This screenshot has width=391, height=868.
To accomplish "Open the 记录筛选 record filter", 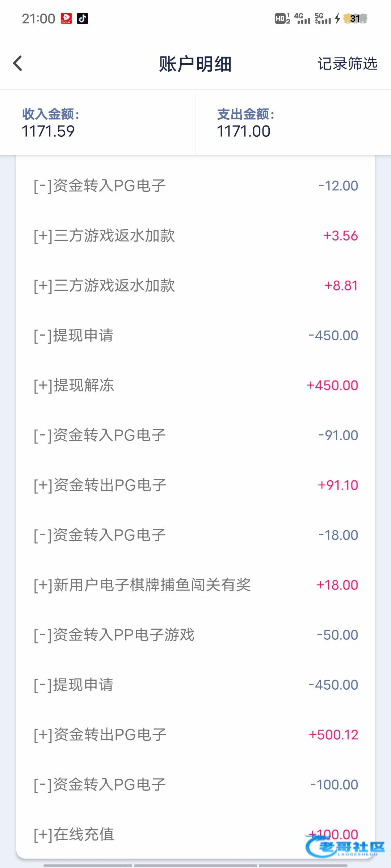I will point(347,64).
